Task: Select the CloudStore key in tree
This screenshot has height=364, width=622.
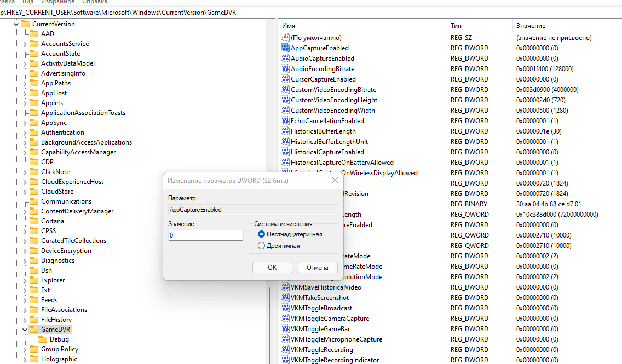Action: (x=57, y=192)
